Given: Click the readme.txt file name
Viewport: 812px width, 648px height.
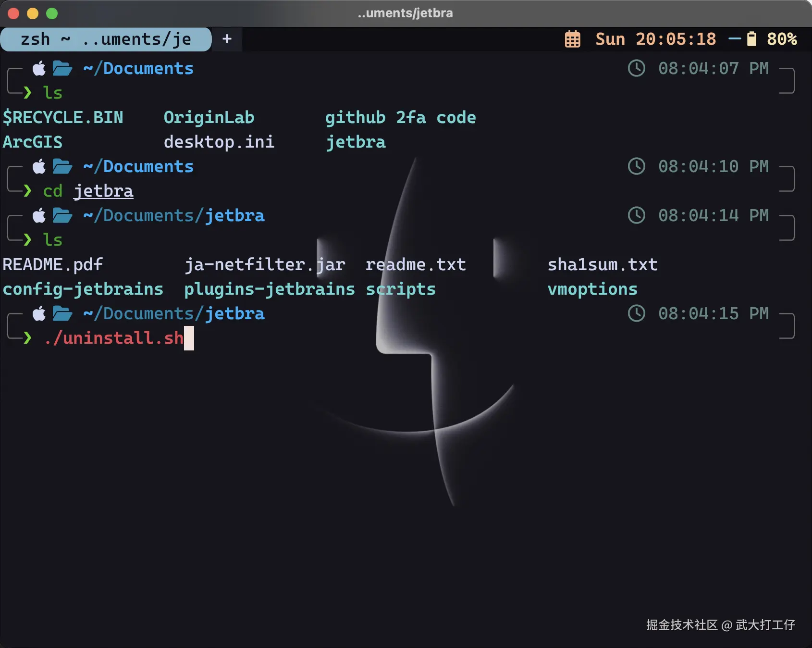Looking at the screenshot, I should pos(416,264).
